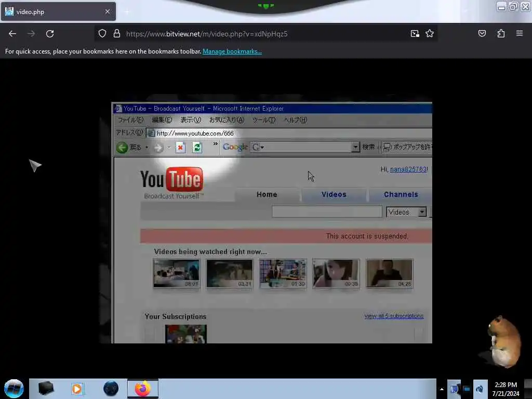Open the volume tray icon
The image size is (532, 399).
[480, 389]
